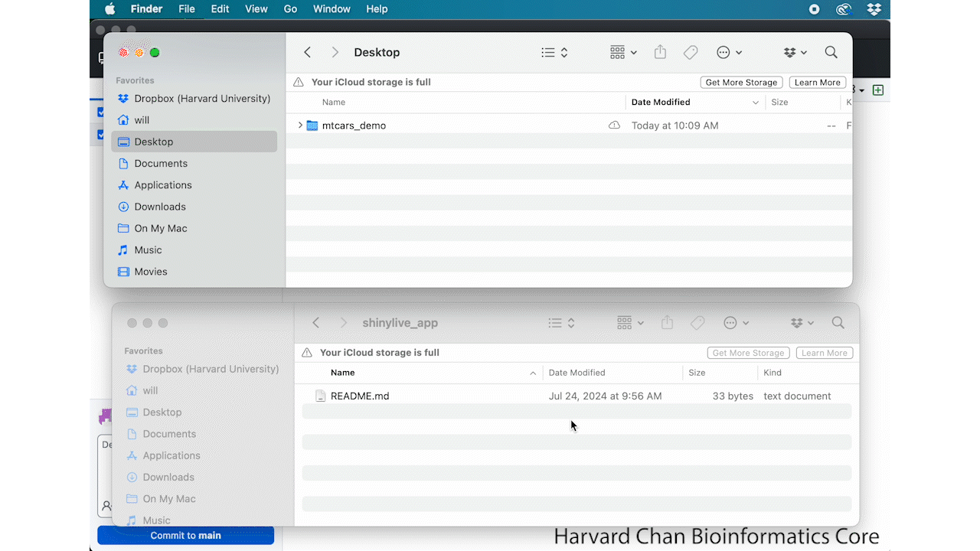The image size is (980, 551).
Task: Expand the mtcars_demo folder disclosure triangle
Action: point(300,126)
